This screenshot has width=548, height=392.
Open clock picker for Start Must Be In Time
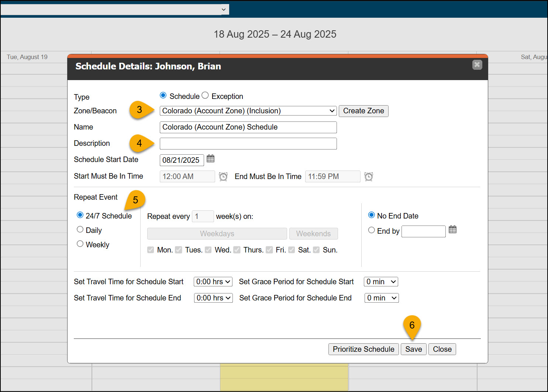pyautogui.click(x=223, y=177)
